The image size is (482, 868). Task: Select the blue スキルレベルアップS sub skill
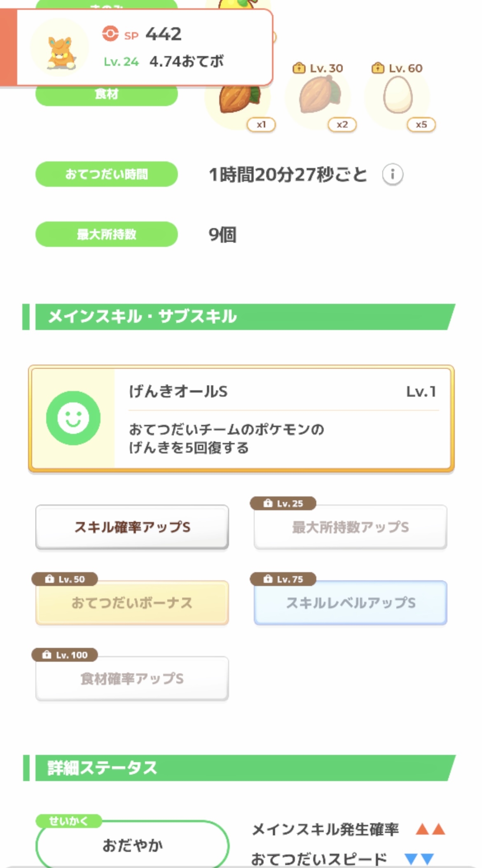[x=350, y=603]
